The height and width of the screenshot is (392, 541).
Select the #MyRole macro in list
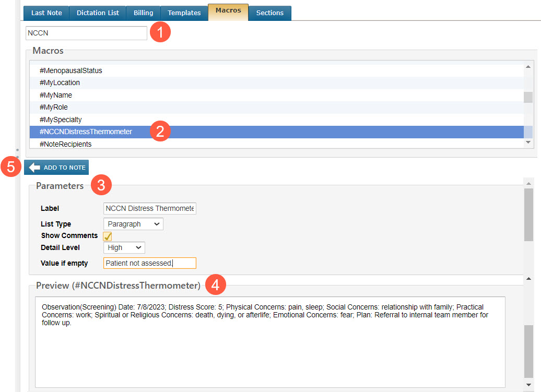[x=53, y=107]
